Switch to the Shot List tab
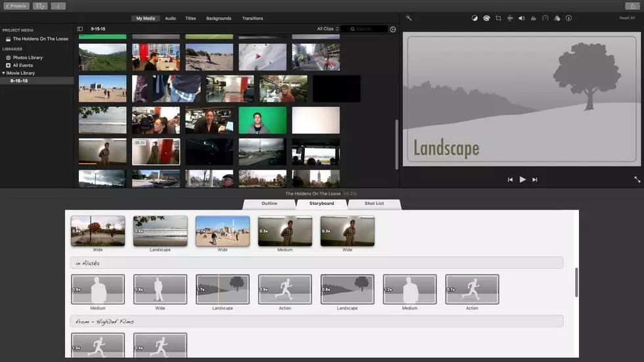644x362 pixels. [374, 204]
